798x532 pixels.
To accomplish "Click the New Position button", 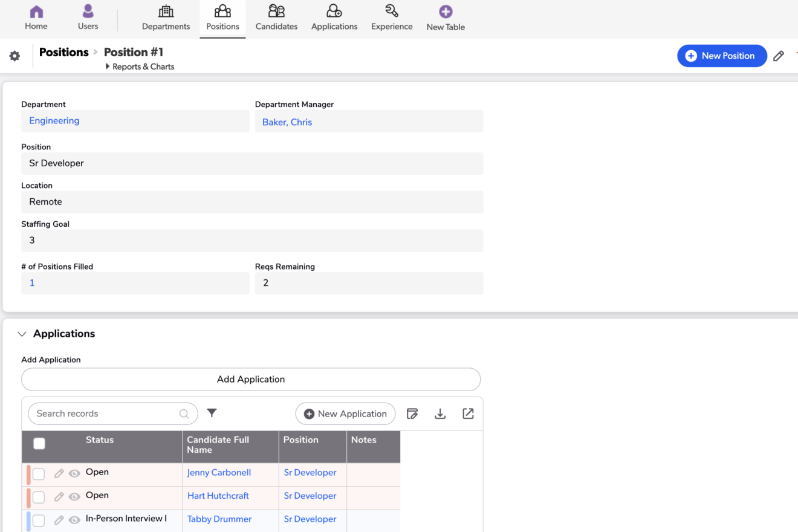I will point(721,56).
